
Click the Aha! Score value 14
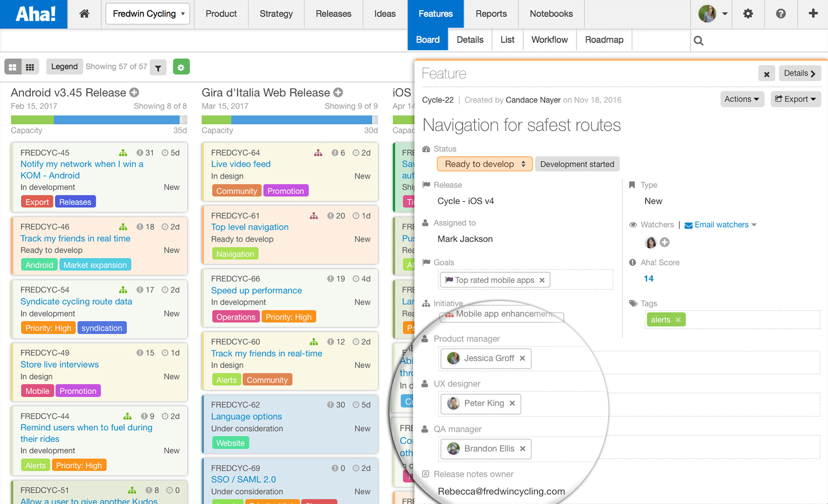coord(649,279)
